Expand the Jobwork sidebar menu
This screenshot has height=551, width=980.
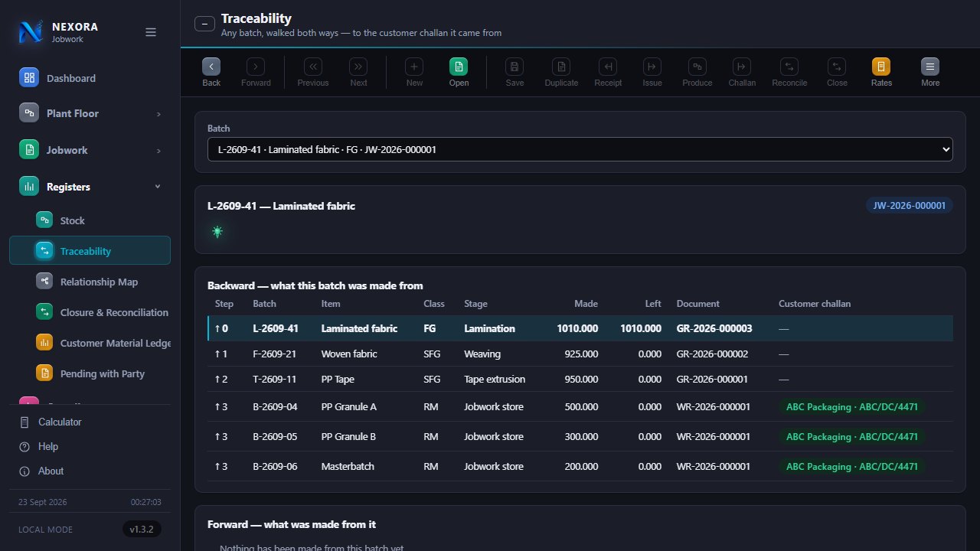coord(90,150)
